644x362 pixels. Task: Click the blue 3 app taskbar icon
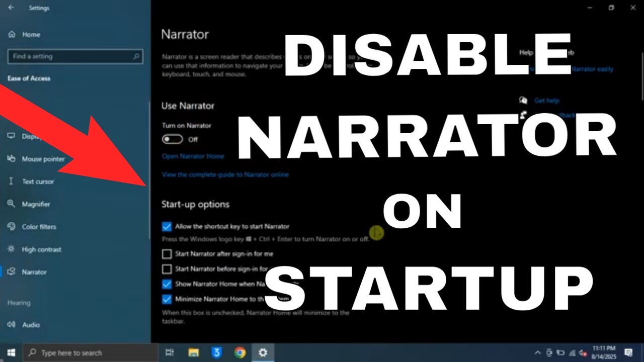click(x=217, y=352)
